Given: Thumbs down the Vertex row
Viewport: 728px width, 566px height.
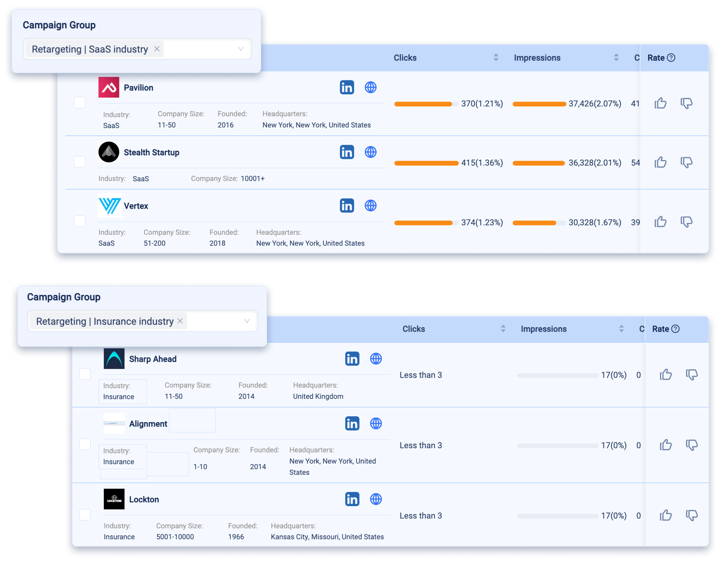Looking at the screenshot, I should (686, 222).
